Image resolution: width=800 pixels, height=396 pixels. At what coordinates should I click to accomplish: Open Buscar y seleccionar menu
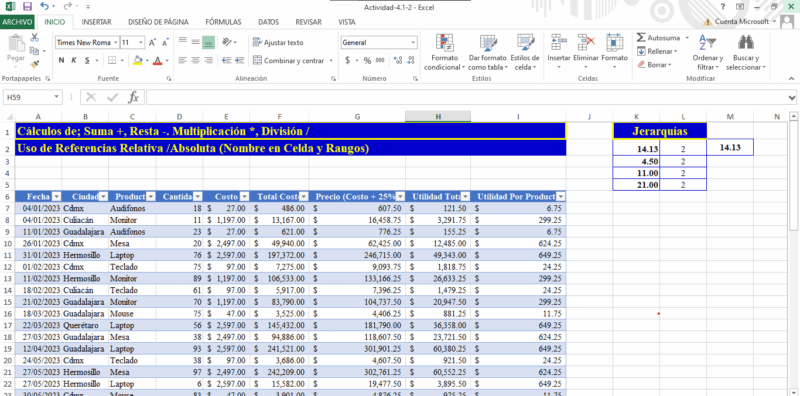tap(746, 53)
